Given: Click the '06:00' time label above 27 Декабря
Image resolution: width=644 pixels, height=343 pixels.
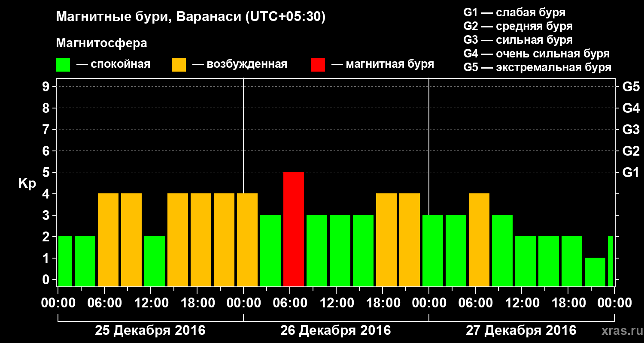Looking at the screenshot, I should coord(475,303).
